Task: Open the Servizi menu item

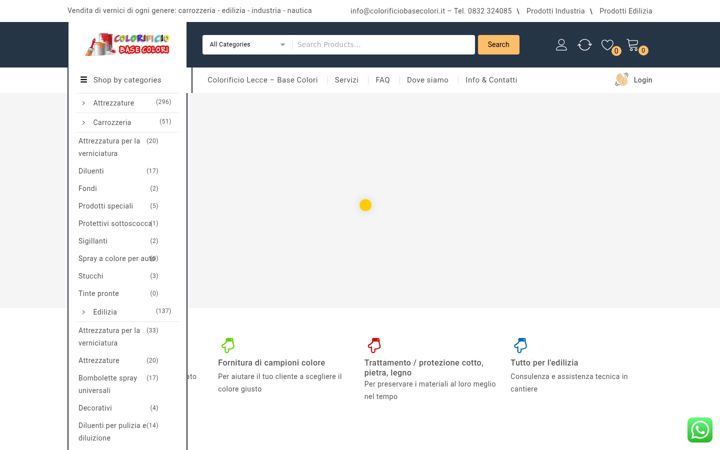Action: pos(346,80)
